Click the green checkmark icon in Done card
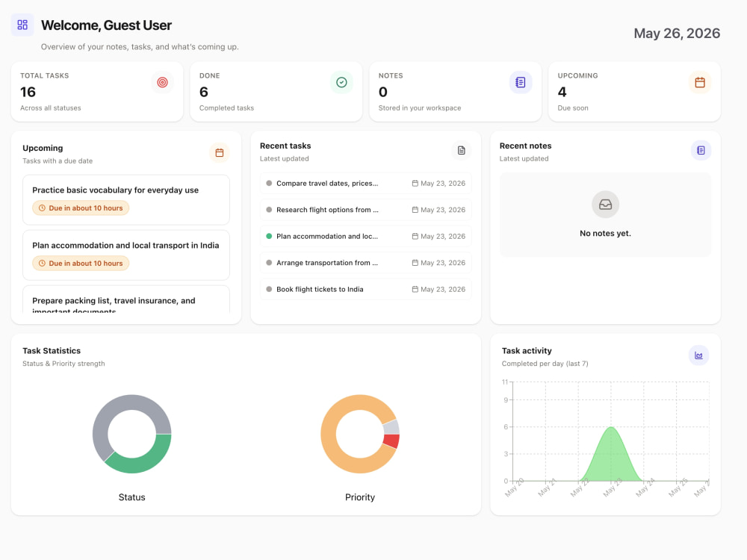The height and width of the screenshot is (560, 747). tap(341, 82)
